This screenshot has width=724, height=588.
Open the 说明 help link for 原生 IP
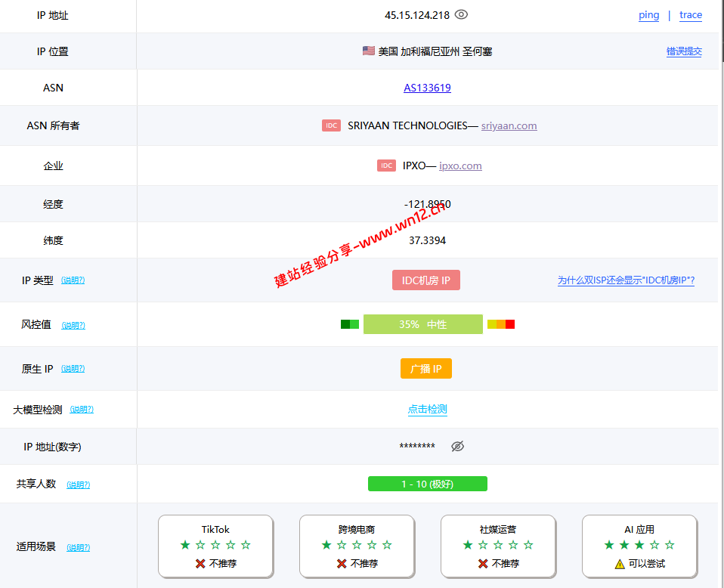73,369
